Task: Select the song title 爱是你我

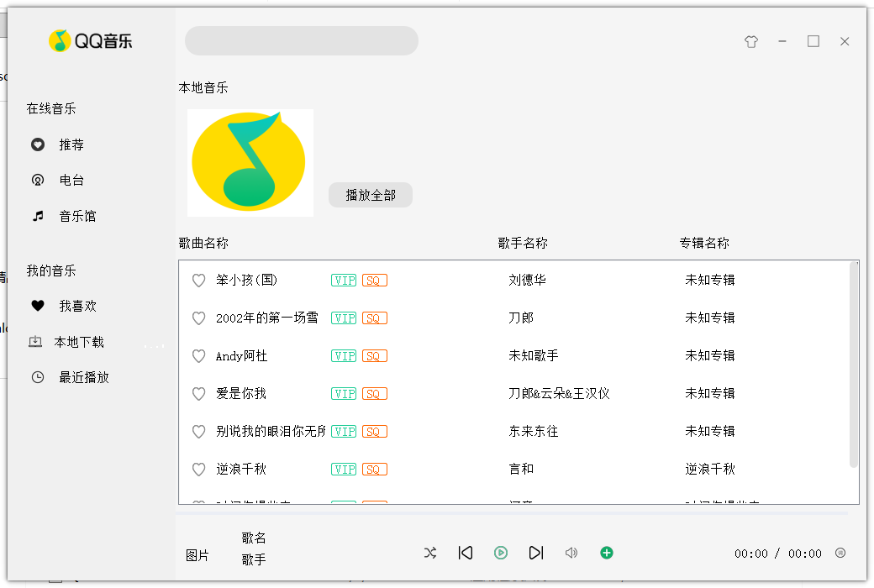Action: (241, 393)
